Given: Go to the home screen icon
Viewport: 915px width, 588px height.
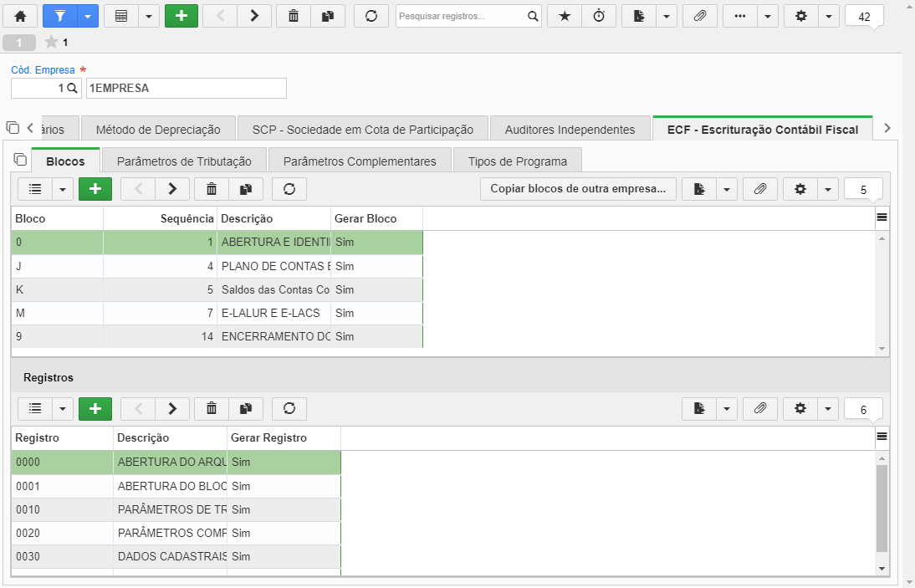Looking at the screenshot, I should coord(20,17).
